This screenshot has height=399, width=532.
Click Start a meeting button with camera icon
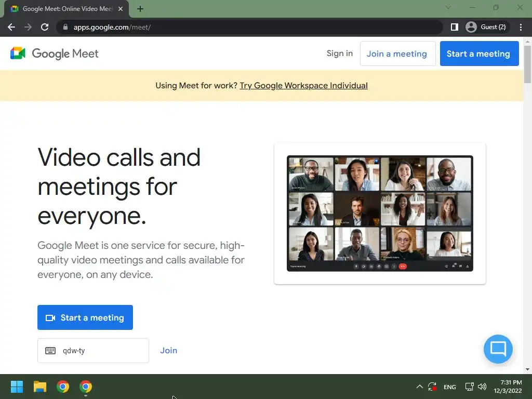pos(85,317)
